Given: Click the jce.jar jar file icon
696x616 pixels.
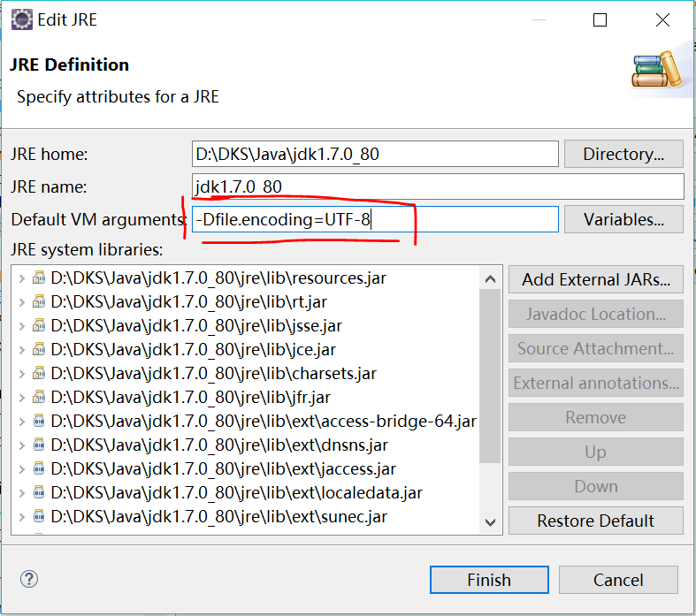Looking at the screenshot, I should [39, 349].
